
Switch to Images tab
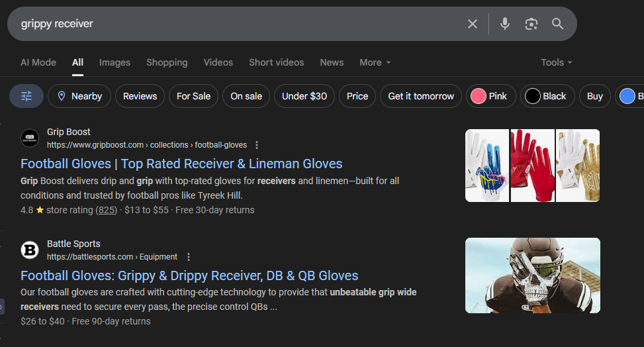(x=115, y=62)
